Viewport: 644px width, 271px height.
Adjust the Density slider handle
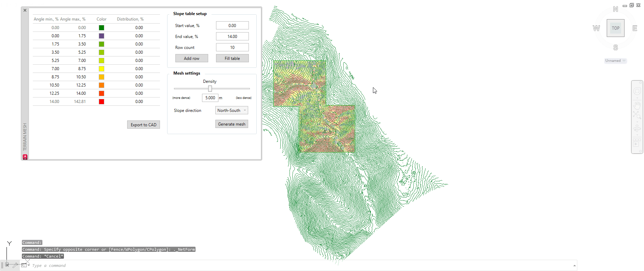tap(210, 89)
